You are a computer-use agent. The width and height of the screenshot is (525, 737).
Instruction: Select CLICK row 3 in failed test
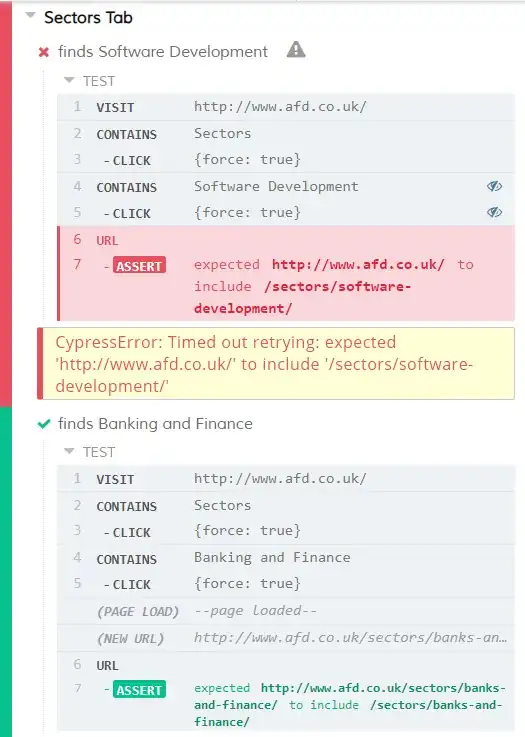[x=286, y=160]
